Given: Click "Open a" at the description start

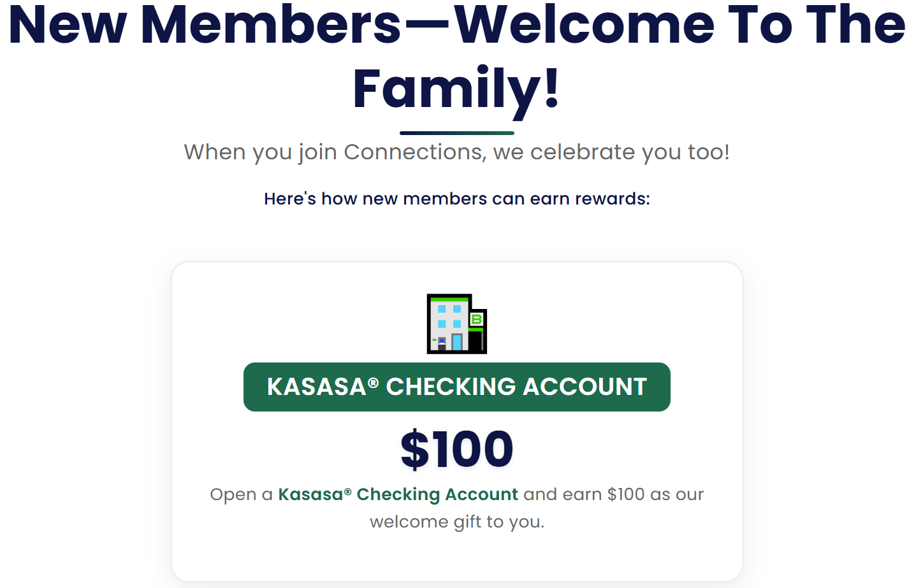Looking at the screenshot, I should [241, 494].
